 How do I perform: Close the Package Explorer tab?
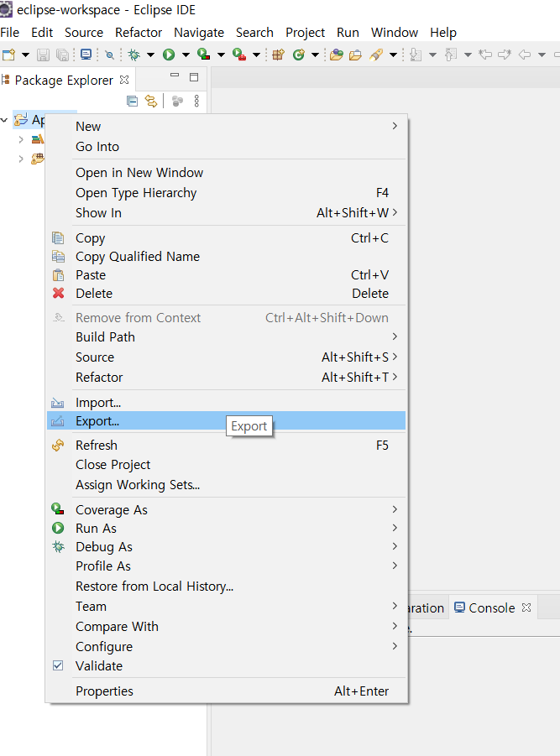coord(124,80)
